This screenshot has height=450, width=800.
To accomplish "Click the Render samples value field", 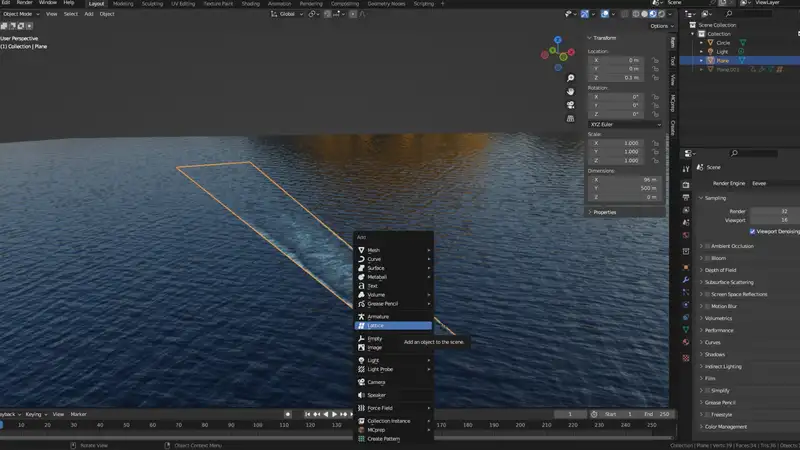I will pos(775,211).
